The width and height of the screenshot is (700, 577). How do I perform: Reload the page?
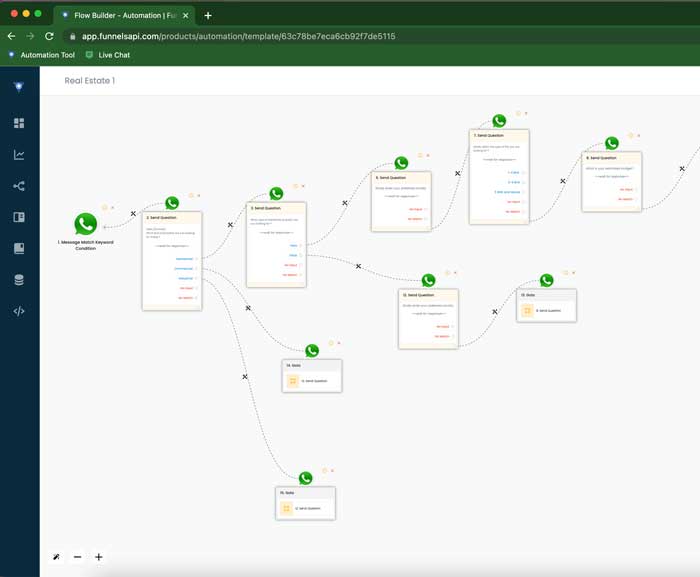[x=50, y=36]
